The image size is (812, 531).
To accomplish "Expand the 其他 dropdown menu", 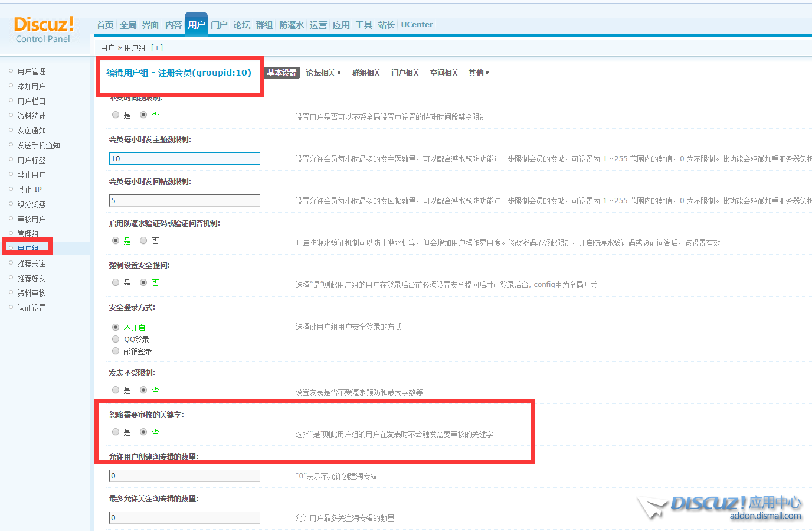I will tap(479, 73).
